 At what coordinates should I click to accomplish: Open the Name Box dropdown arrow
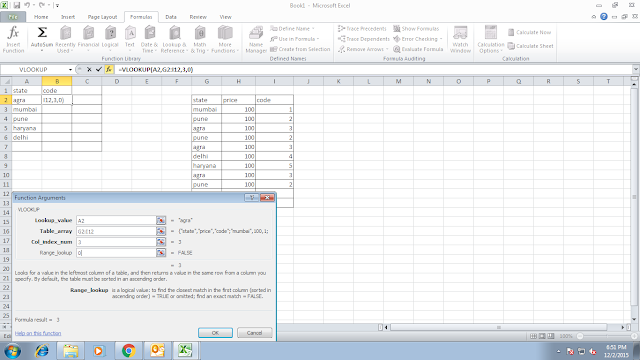point(70,69)
